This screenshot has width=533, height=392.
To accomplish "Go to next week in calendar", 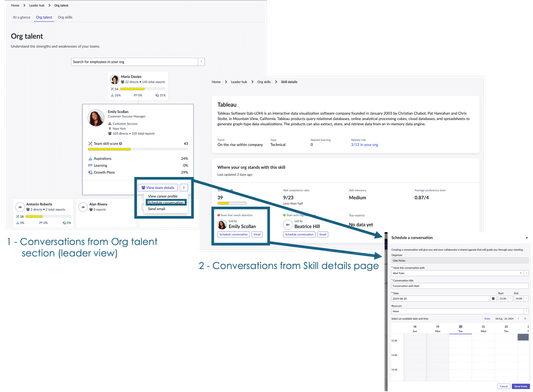I will tap(525, 319).
